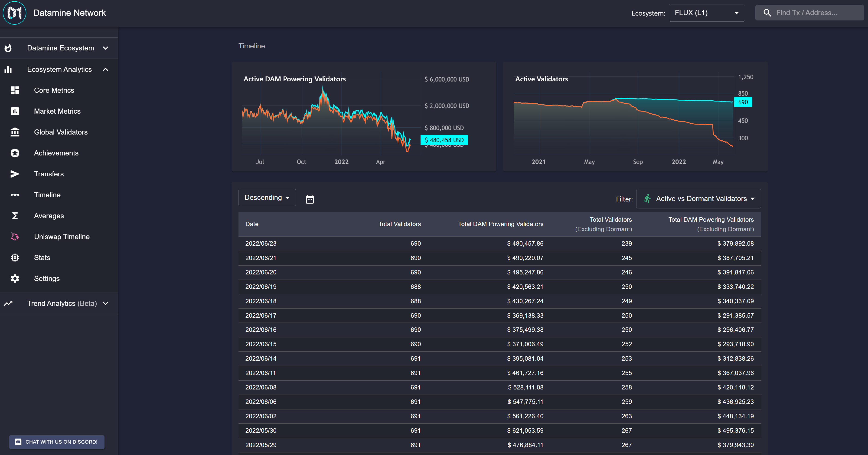
Task: Click the bar chart icon beside Ecosystem Analytics
Action: click(8, 69)
